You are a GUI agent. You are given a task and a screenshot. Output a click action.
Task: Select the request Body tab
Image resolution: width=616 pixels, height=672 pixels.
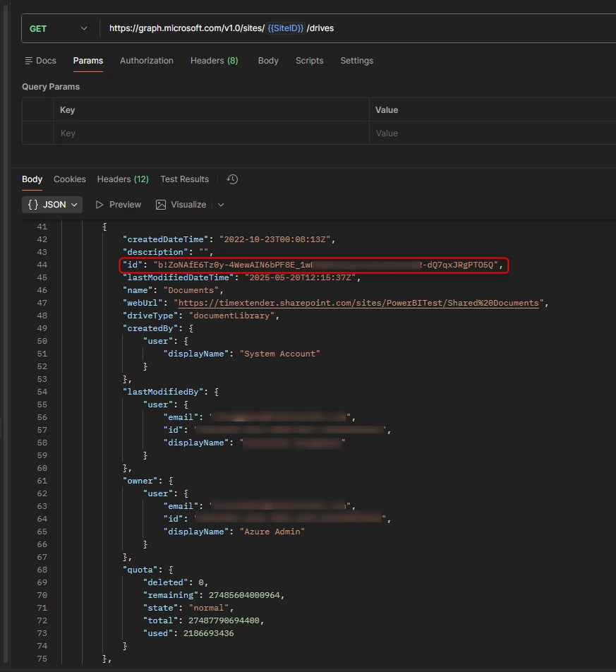(268, 61)
